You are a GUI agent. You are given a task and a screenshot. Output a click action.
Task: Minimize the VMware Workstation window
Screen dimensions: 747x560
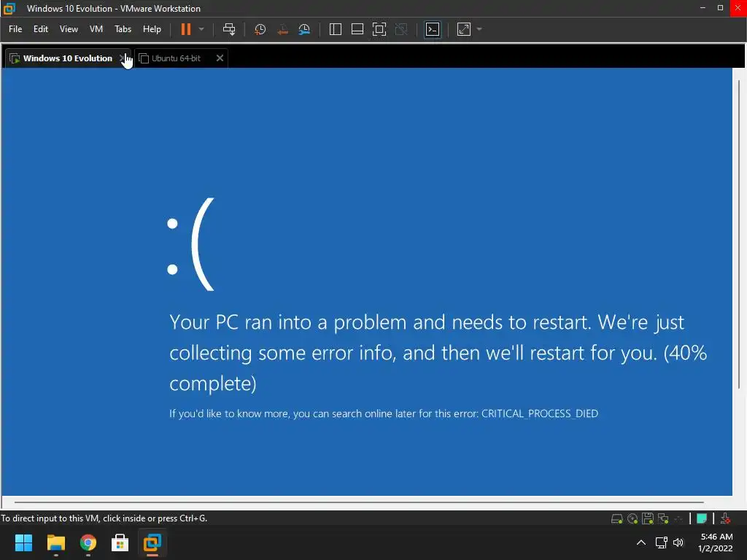point(703,8)
